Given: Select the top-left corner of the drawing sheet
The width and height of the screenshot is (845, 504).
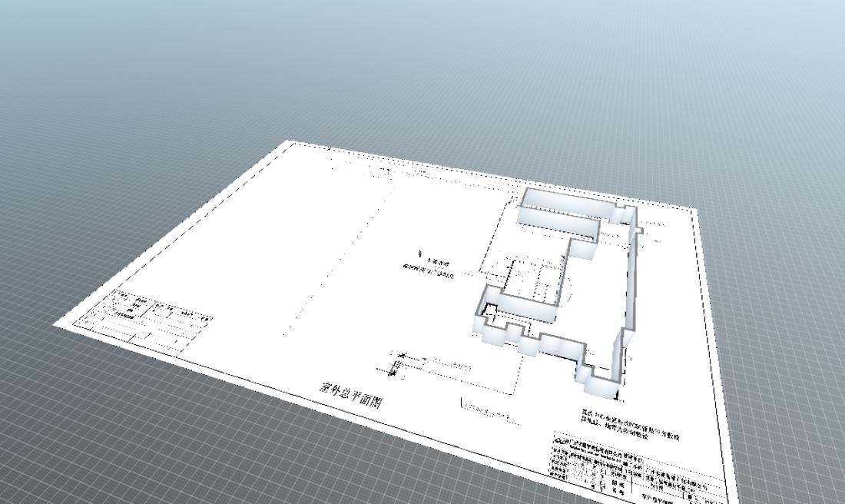Looking at the screenshot, I should coord(290,142).
